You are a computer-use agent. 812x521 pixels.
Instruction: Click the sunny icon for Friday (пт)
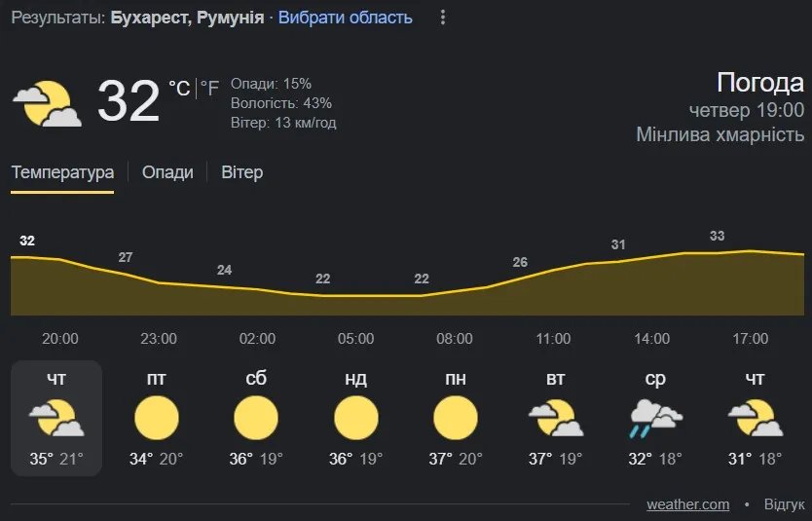tap(157, 419)
